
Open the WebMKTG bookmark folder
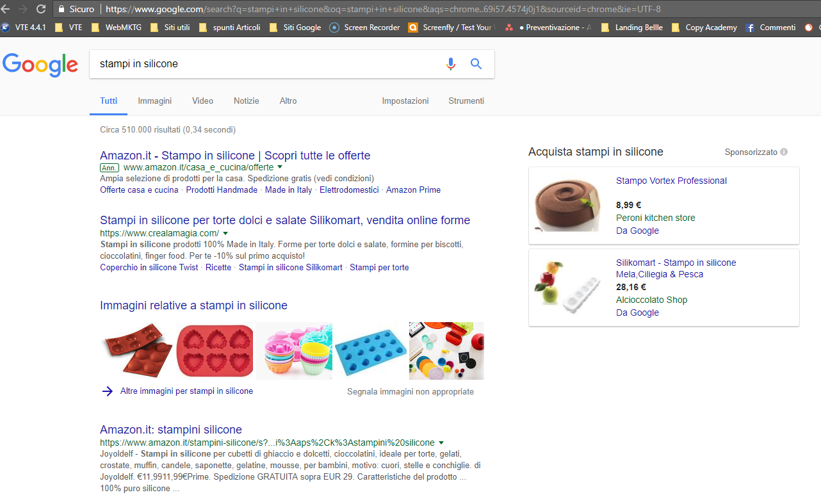(x=116, y=28)
